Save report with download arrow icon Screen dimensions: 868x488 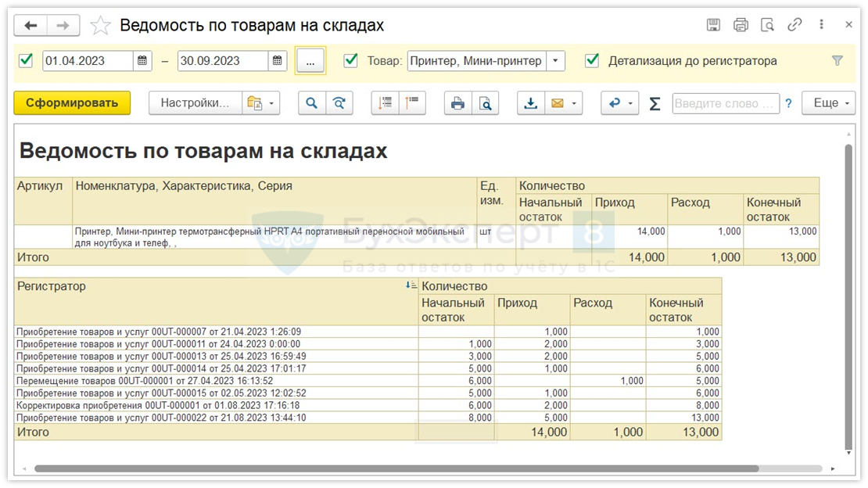pos(530,103)
